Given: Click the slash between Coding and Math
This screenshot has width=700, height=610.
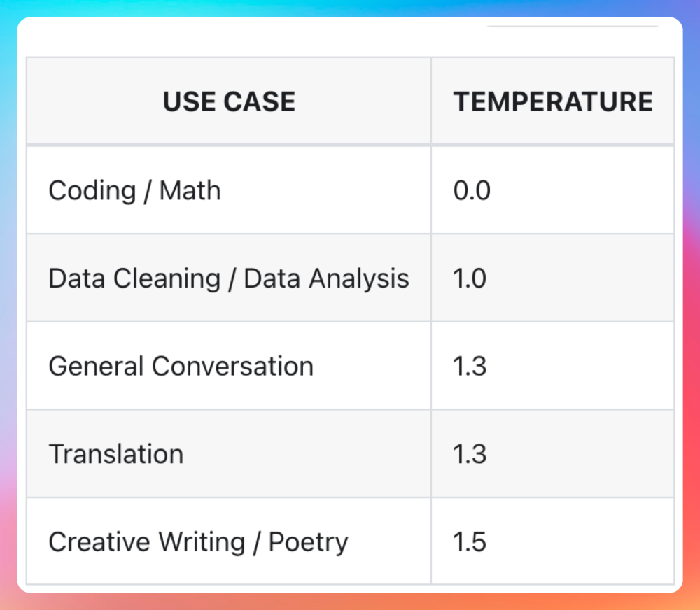Looking at the screenshot, I should [x=148, y=192].
